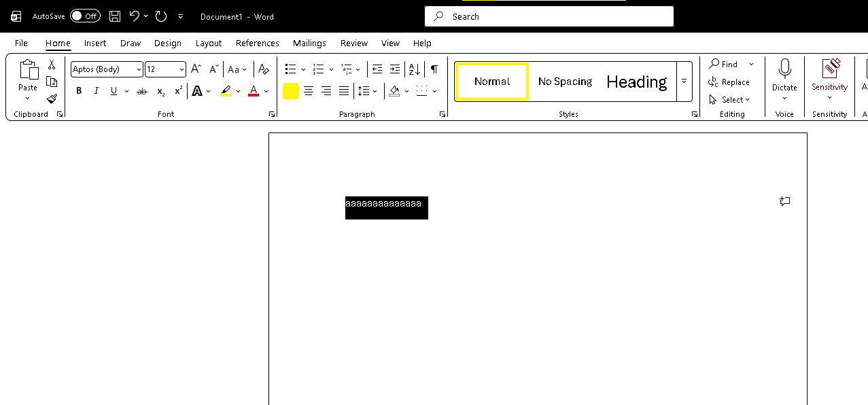
Task: Apply No Spacing style
Action: 565,81
